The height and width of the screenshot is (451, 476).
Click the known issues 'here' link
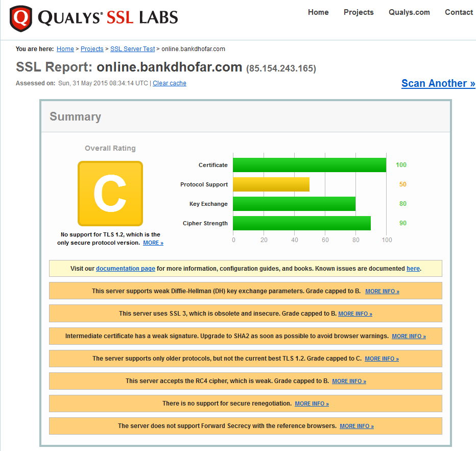click(413, 269)
